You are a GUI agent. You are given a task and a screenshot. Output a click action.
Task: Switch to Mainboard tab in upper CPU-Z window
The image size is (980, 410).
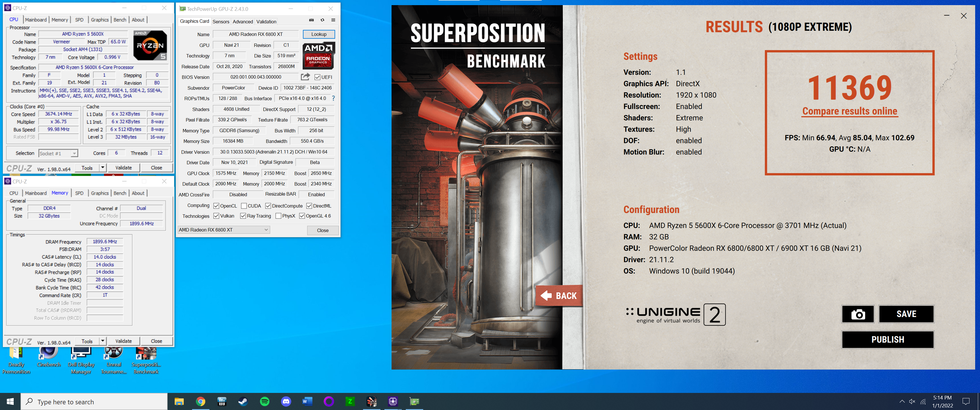36,20
